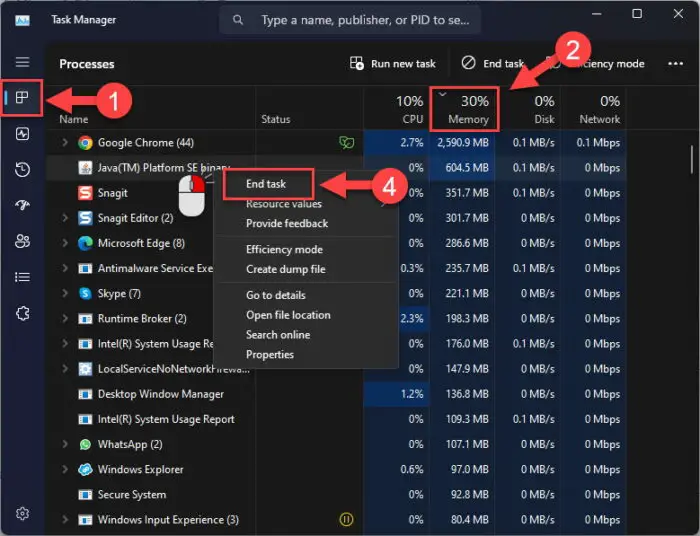Click Chrome's 2,590.9 MB memory value
The height and width of the screenshot is (536, 700).
point(462,143)
